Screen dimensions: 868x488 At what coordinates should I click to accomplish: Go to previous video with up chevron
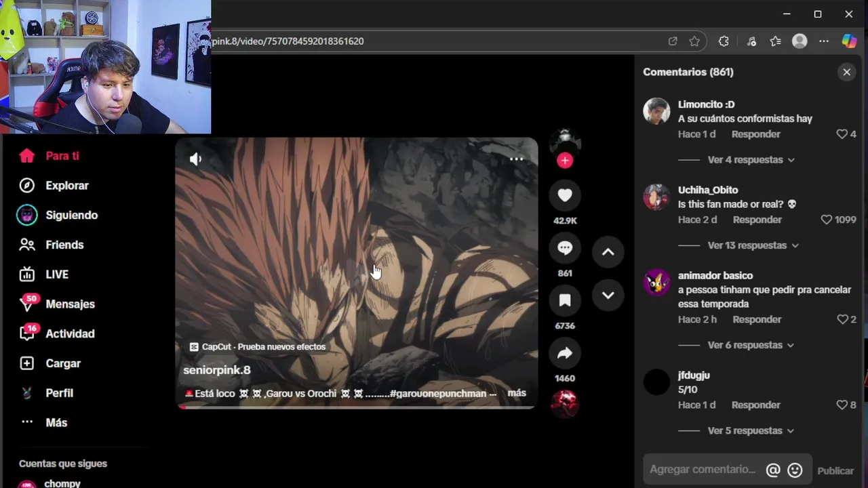coord(608,252)
